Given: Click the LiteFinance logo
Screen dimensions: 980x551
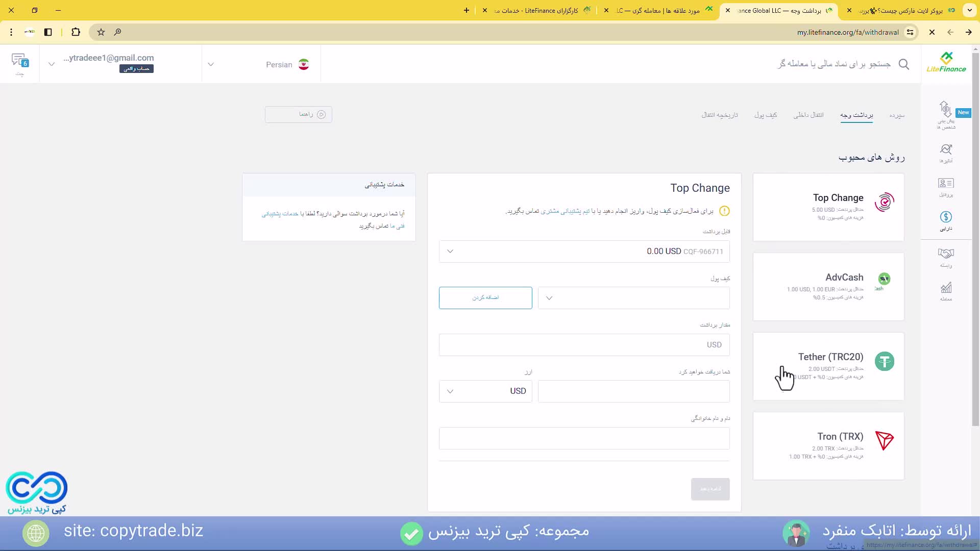Looking at the screenshot, I should (x=947, y=61).
